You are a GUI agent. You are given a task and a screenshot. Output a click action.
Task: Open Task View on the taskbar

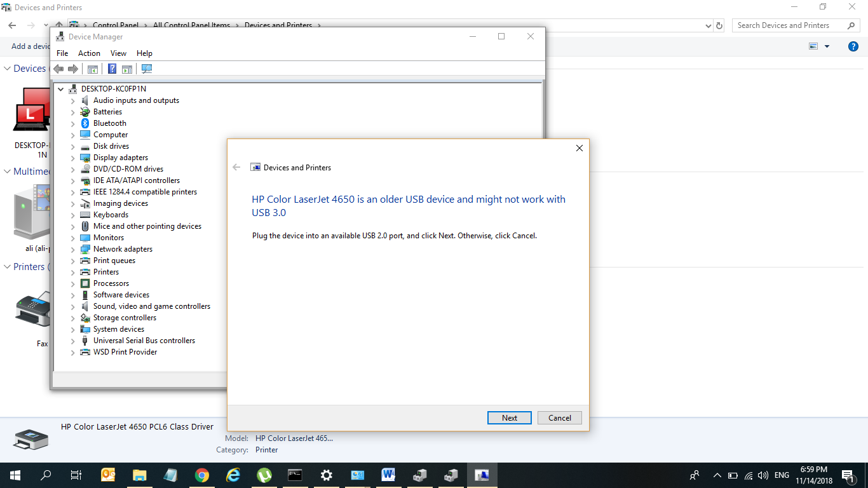(x=76, y=475)
